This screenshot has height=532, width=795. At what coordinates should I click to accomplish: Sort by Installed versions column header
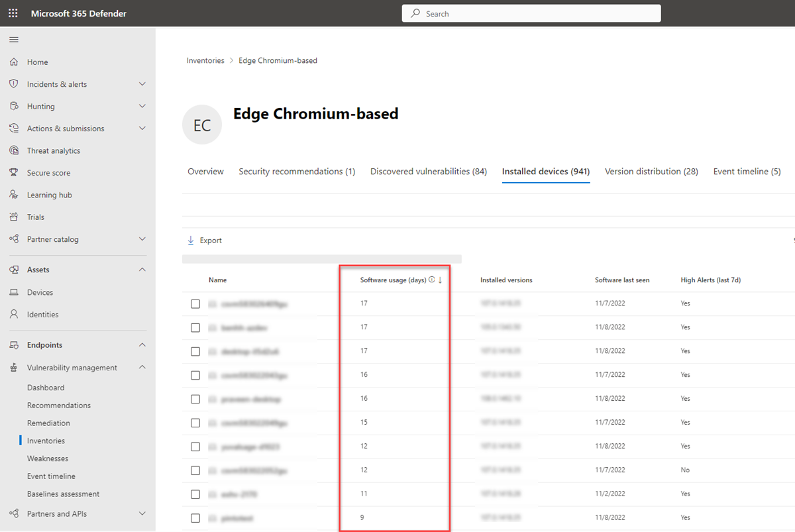(x=506, y=280)
